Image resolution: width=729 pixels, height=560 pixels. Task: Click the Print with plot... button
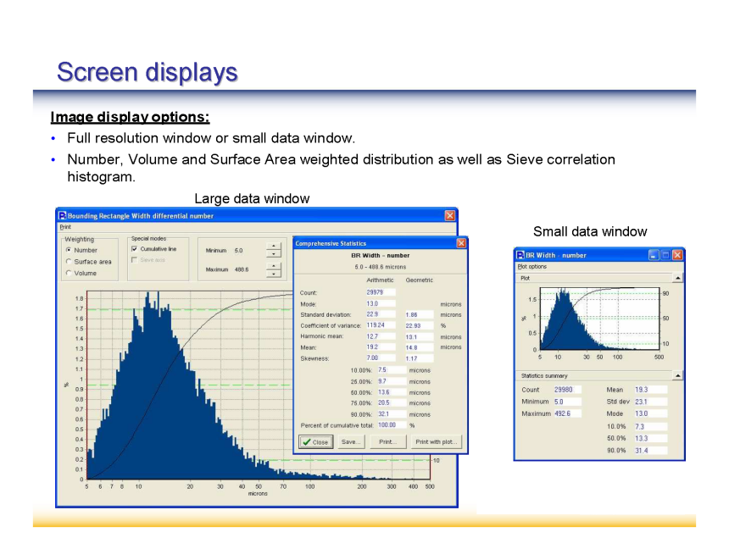(x=436, y=442)
